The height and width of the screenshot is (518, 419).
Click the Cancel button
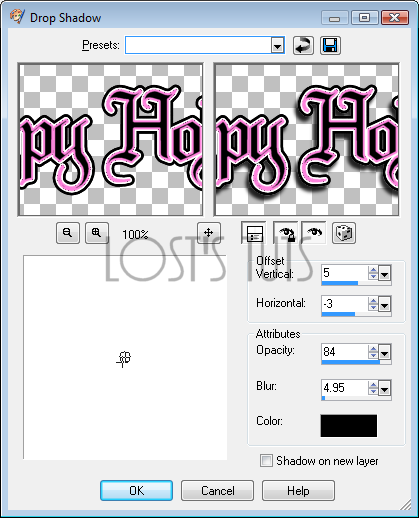[217, 491]
